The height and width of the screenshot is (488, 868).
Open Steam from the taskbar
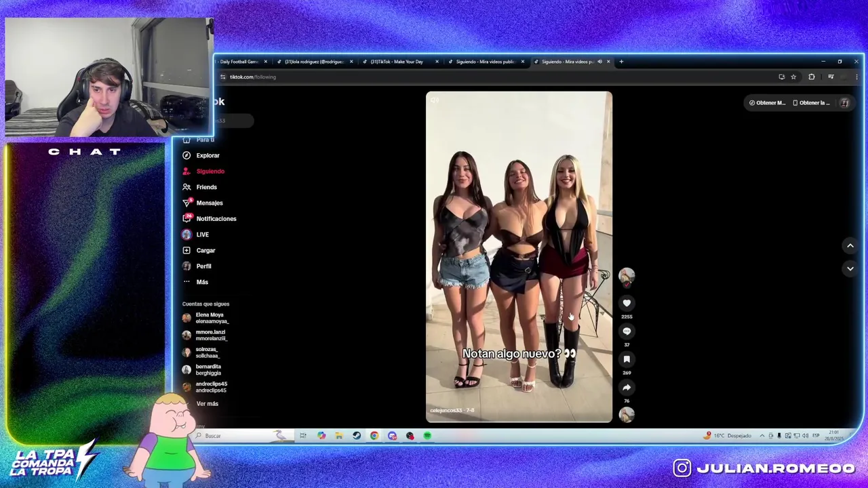357,436
